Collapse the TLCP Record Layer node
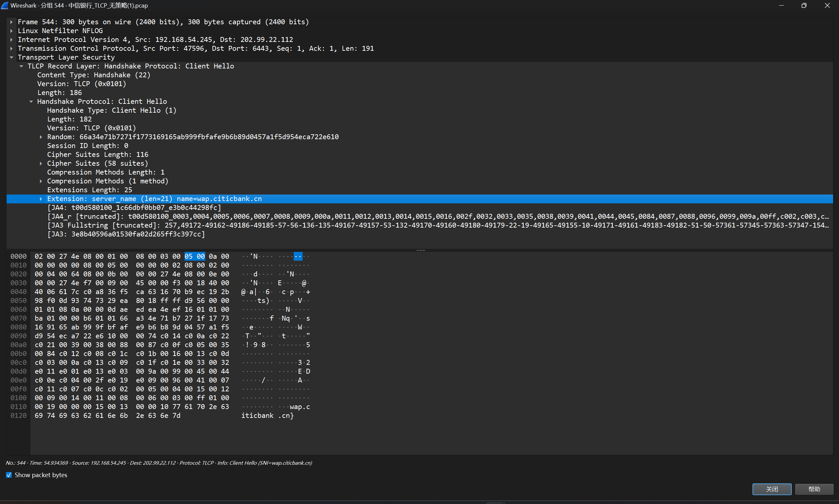 coord(21,66)
